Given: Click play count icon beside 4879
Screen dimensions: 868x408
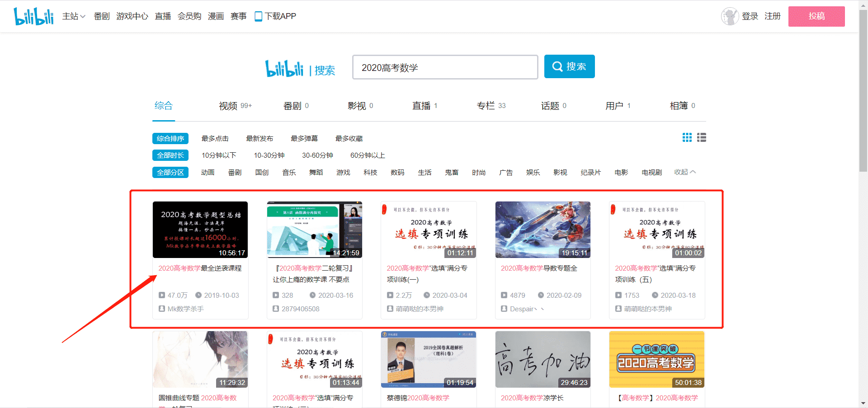Looking at the screenshot, I should (504, 295).
